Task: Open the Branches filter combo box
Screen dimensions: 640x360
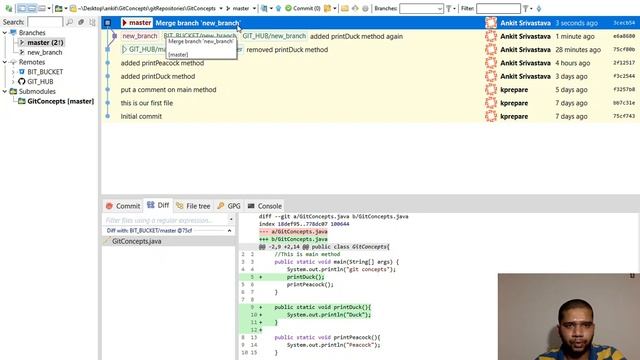Action: 421,9
